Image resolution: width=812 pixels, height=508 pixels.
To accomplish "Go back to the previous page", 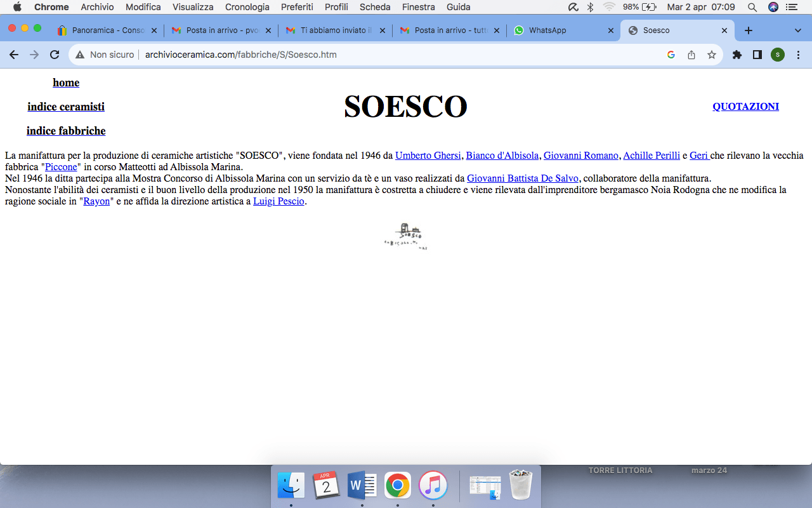I will click(x=14, y=55).
